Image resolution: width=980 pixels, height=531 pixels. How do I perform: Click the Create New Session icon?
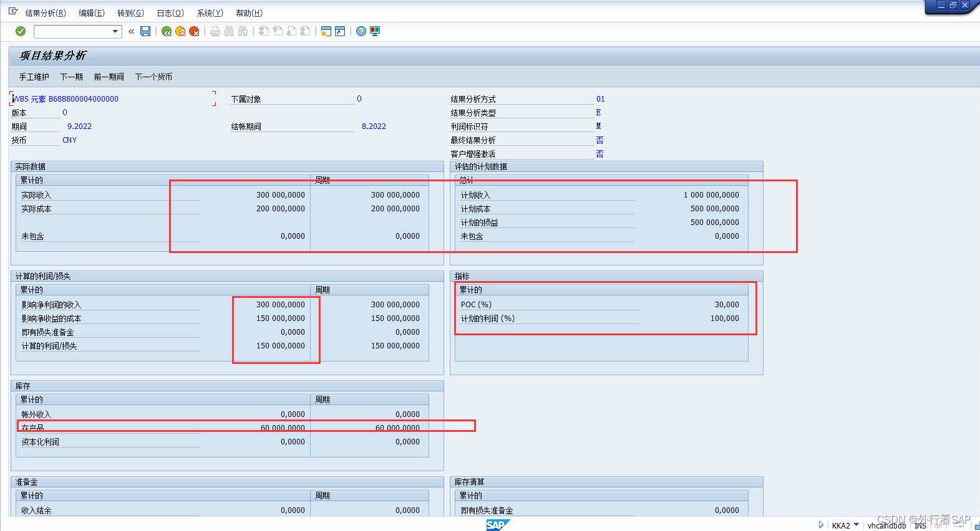pos(326,31)
